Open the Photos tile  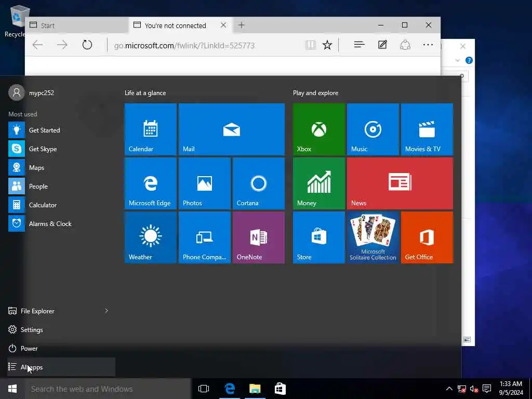tap(205, 183)
